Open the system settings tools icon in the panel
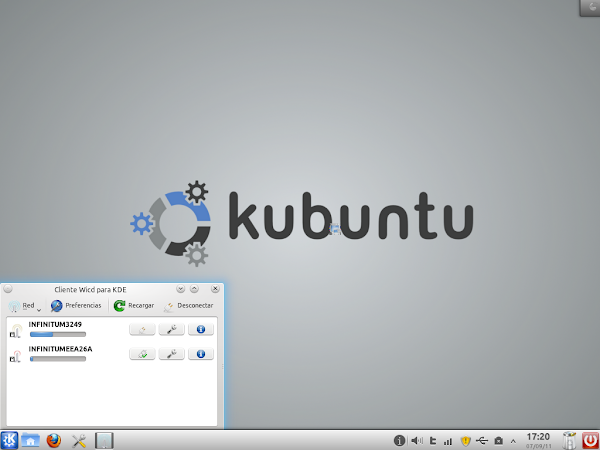The width and height of the screenshot is (600, 450). click(79, 440)
